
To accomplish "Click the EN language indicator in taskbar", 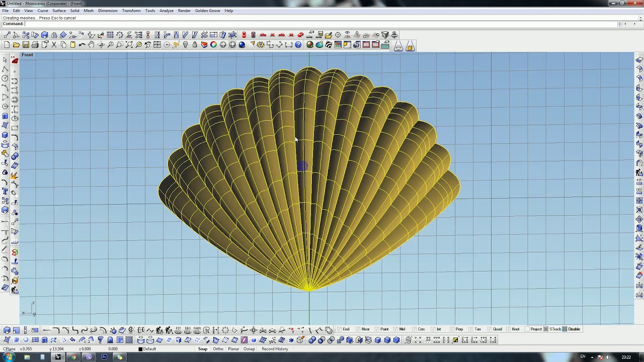I will coord(583,357).
